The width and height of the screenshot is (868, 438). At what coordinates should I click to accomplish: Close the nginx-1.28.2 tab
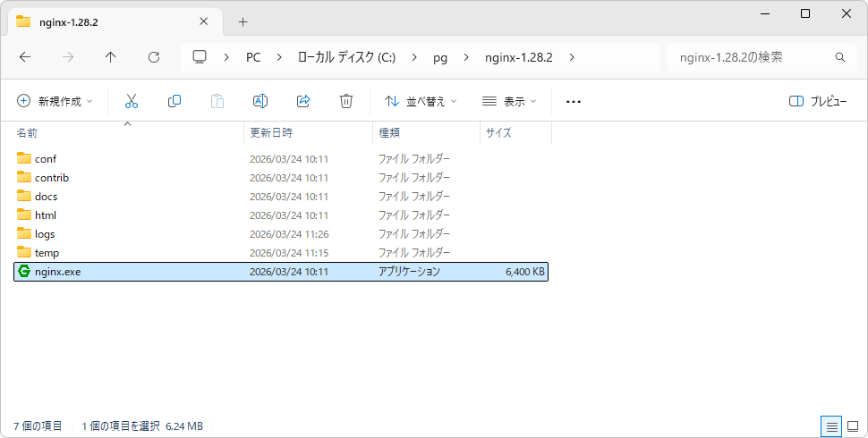pos(204,21)
